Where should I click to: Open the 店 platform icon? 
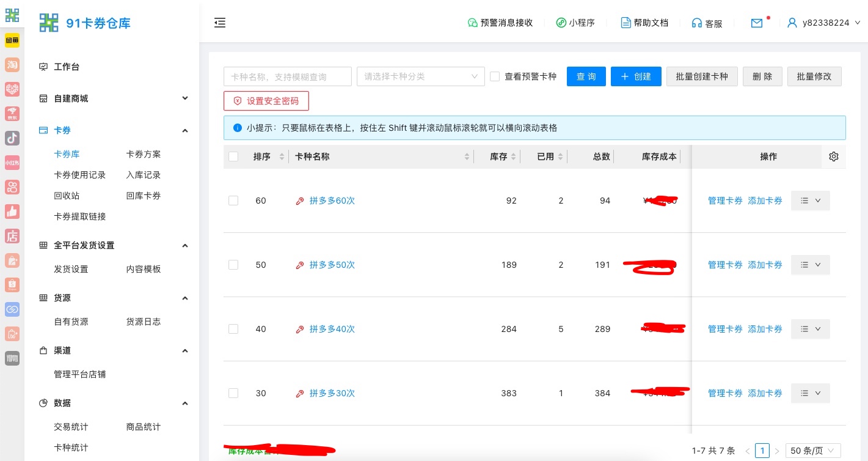pos(12,236)
